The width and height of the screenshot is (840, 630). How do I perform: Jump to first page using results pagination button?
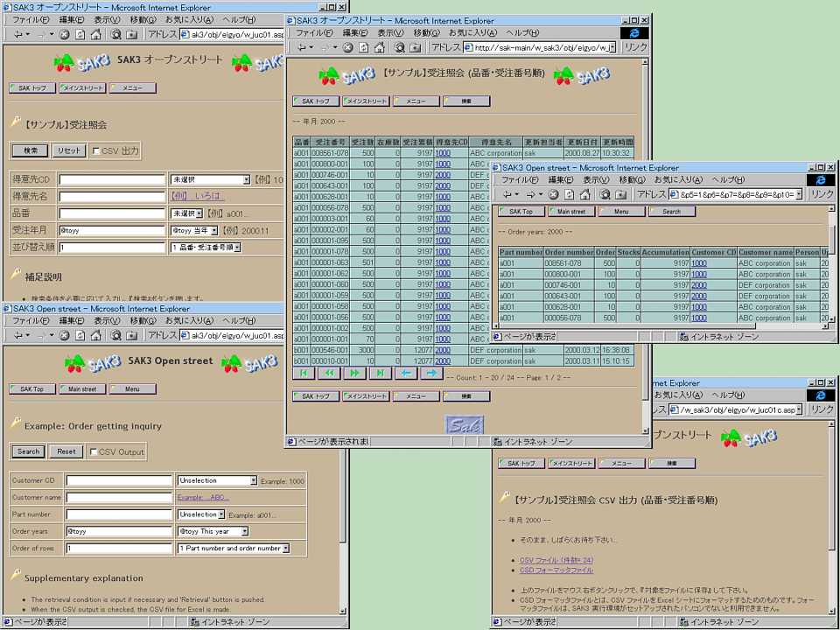tap(304, 373)
